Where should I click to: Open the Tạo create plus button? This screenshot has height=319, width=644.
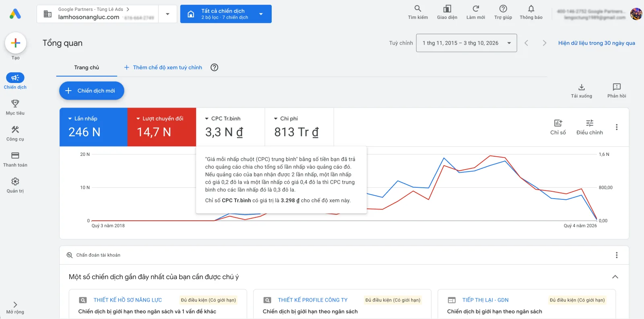coord(16,43)
